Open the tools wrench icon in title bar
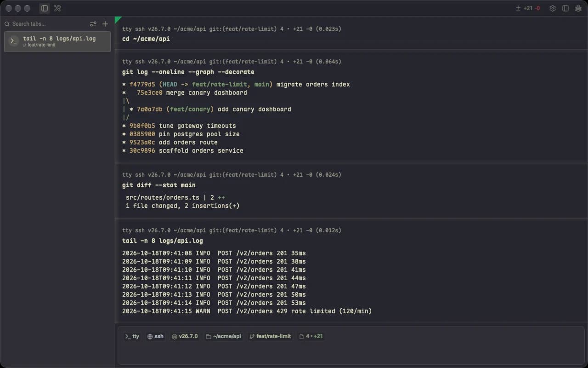The width and height of the screenshot is (588, 368). pyautogui.click(x=57, y=8)
